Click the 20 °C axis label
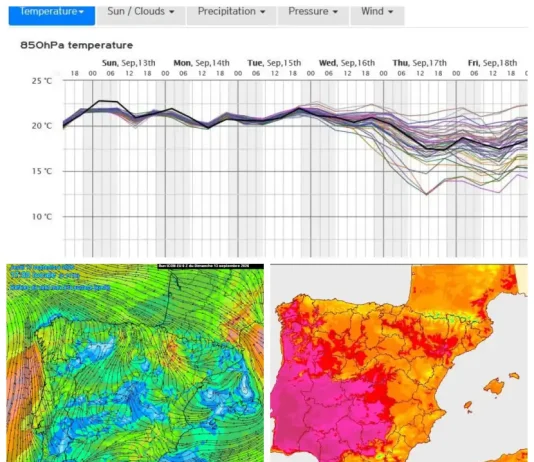 42,126
